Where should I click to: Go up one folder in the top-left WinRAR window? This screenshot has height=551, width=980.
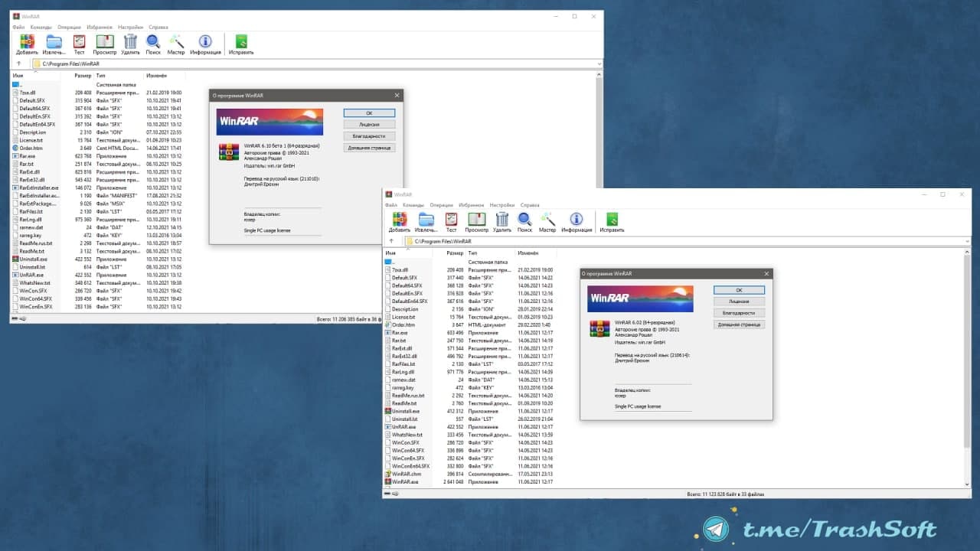(x=19, y=64)
